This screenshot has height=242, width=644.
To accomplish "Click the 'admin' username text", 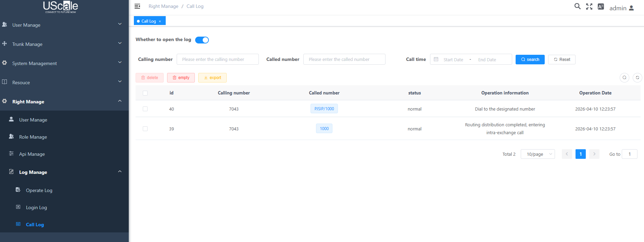I will click(x=618, y=8).
